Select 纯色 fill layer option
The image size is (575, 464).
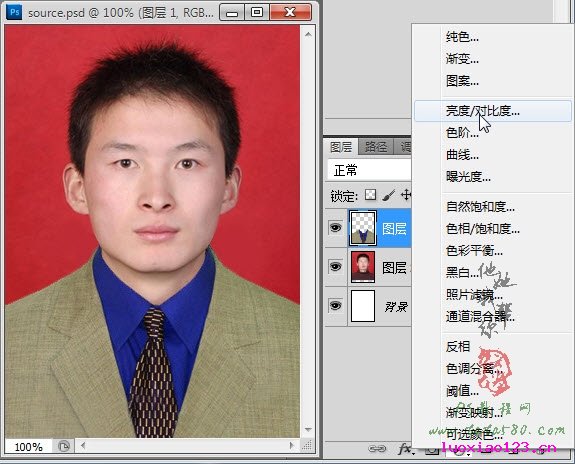click(x=462, y=37)
